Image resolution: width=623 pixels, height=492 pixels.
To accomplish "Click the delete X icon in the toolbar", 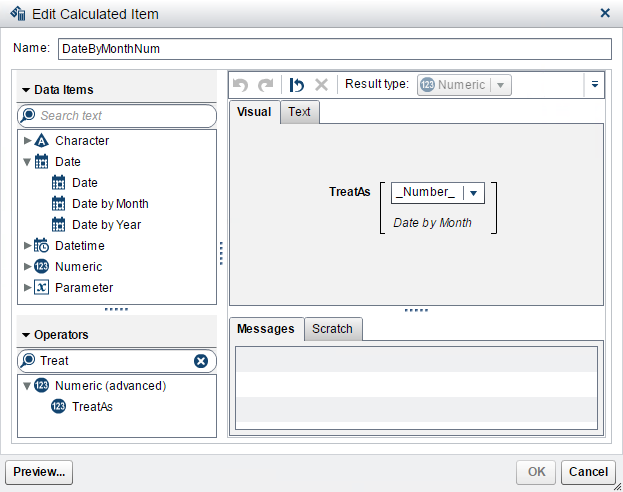I will coord(321,85).
